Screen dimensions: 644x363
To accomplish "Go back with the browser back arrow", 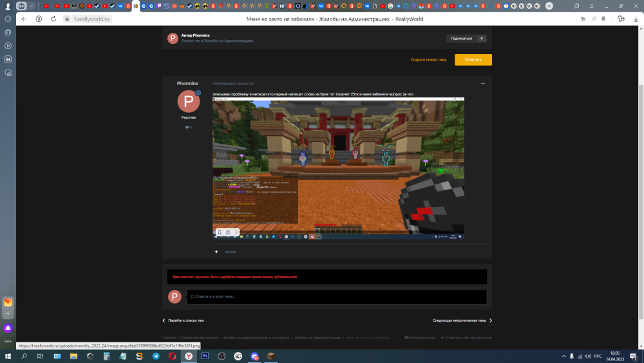I will click(x=24, y=19).
